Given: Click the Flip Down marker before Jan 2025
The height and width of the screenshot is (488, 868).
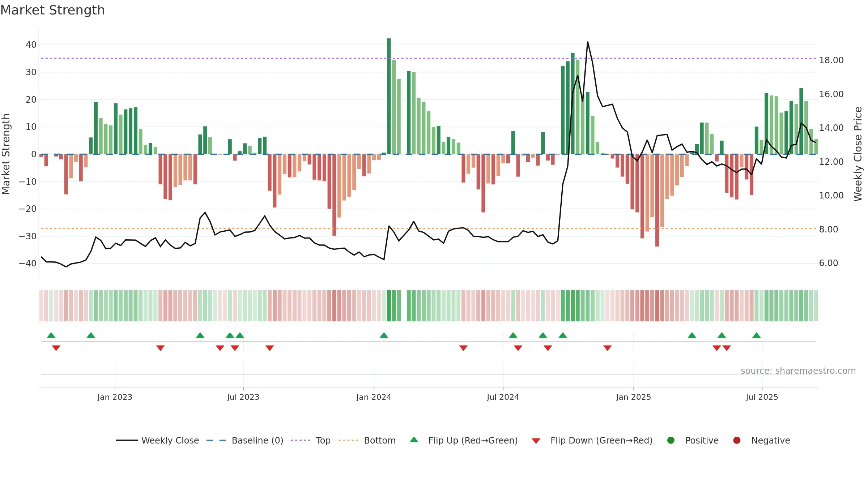Looking at the screenshot, I should pos(608,348).
